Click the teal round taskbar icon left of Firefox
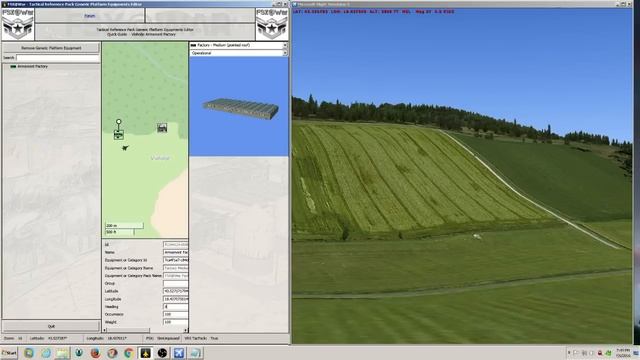This screenshot has width=640, height=360. [79, 353]
